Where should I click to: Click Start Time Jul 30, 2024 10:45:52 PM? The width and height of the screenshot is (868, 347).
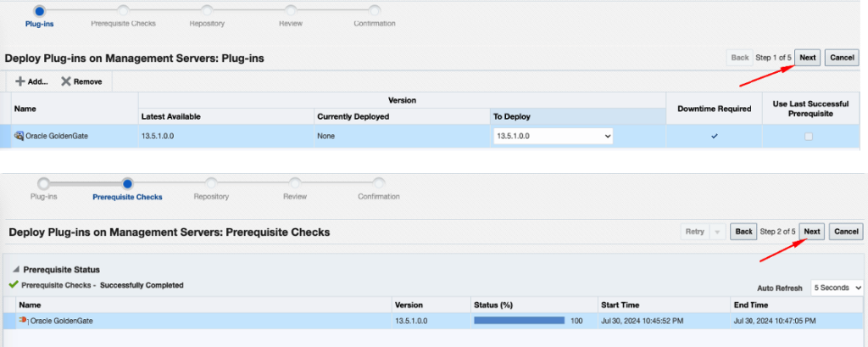pos(642,321)
